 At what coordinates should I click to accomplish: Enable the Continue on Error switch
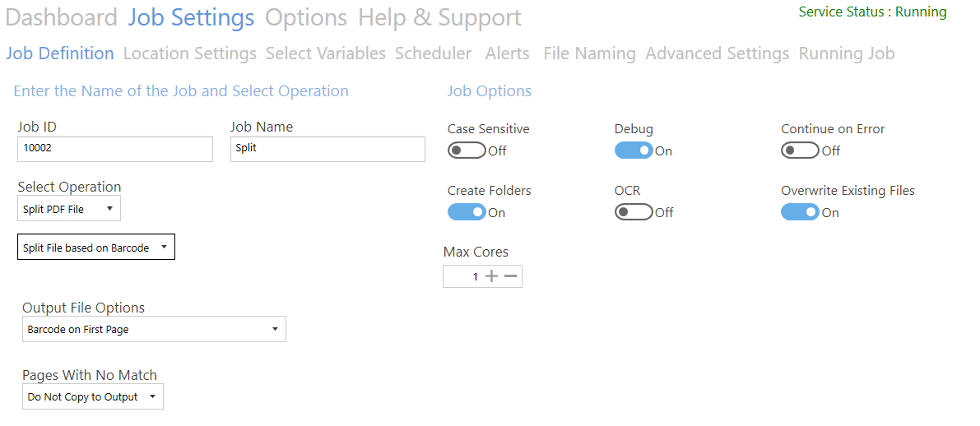(800, 150)
